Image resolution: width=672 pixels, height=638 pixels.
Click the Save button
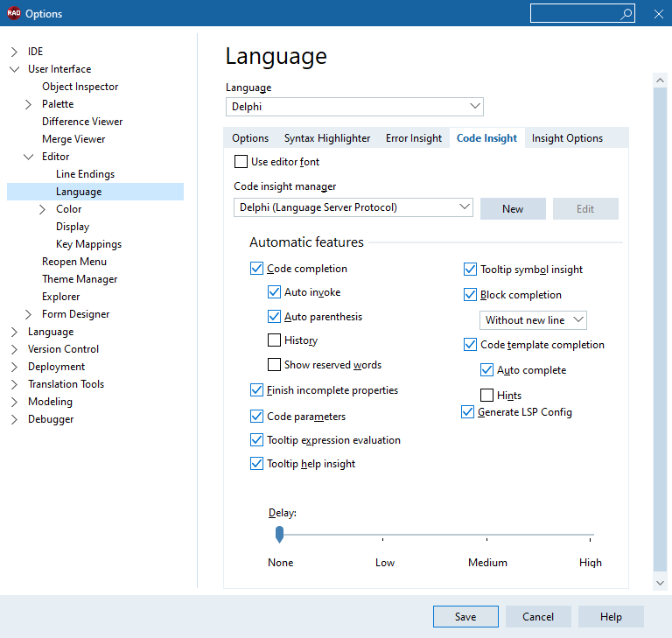(465, 617)
